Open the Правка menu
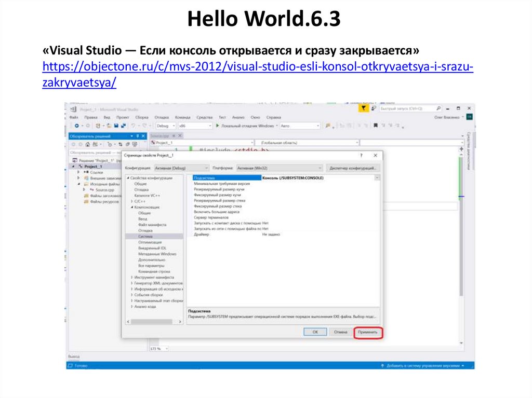This screenshot has width=532, height=398. [91, 117]
